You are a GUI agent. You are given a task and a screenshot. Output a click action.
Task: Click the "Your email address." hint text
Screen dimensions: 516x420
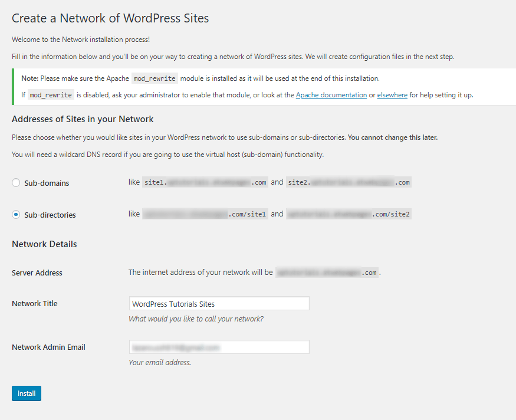[x=160, y=363]
